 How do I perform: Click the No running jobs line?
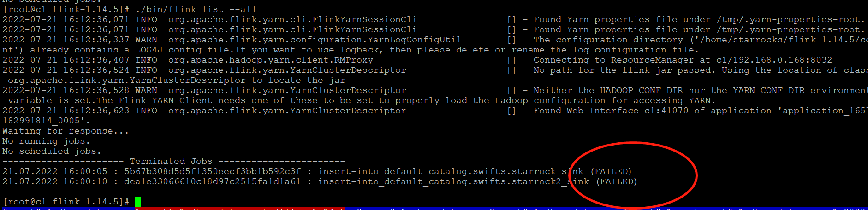click(x=46, y=141)
